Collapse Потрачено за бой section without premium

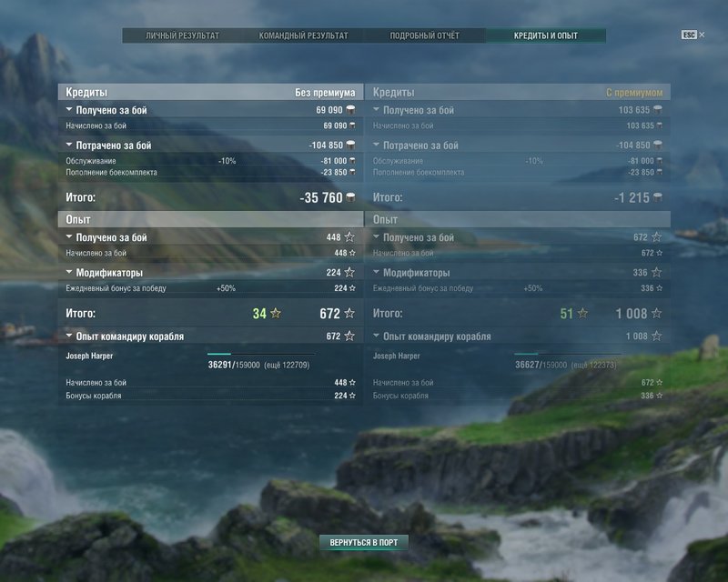coord(69,145)
